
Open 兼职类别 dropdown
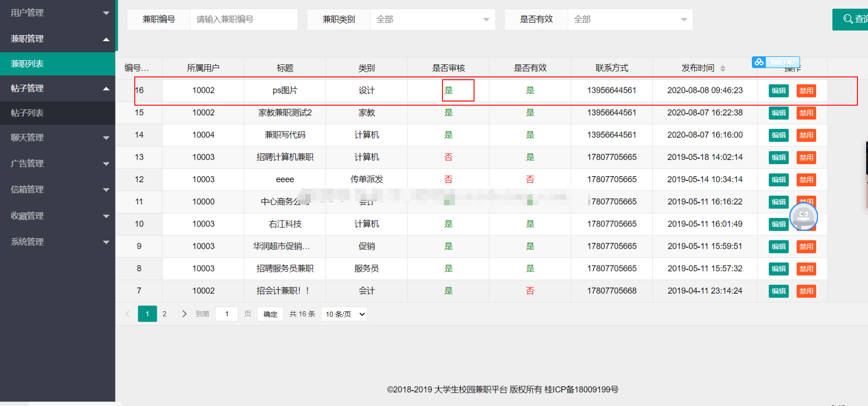[433, 19]
